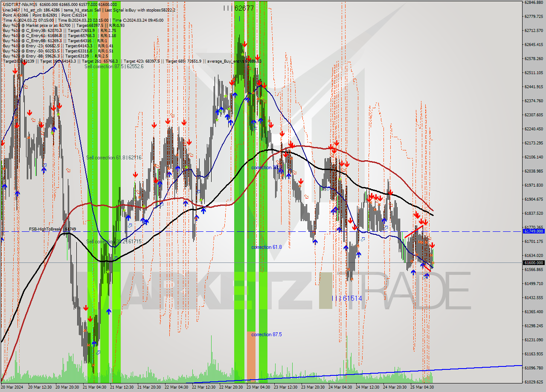Click the blue 'correction 87.5' label
The height and width of the screenshot is (392, 546).
[267, 334]
